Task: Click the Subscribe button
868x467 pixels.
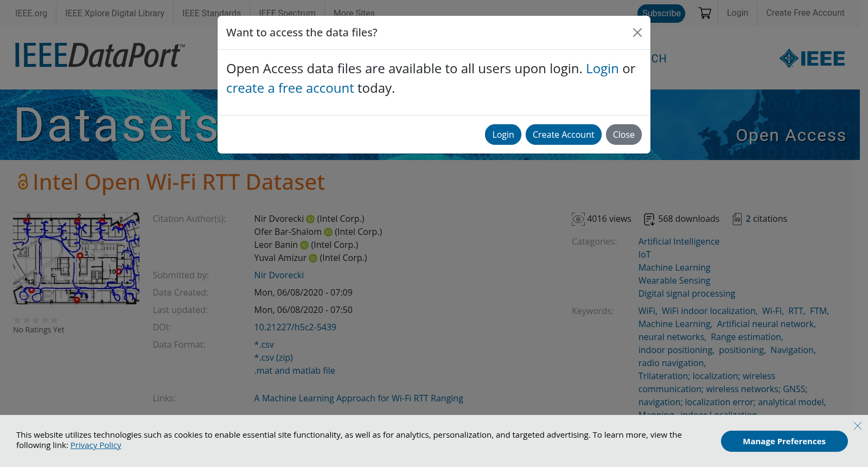Action: (x=661, y=13)
